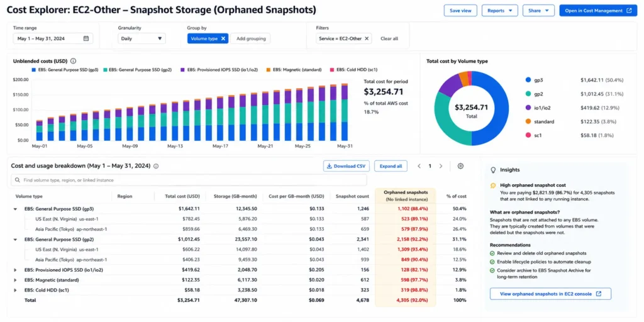Click the Region column header
The image size is (644, 322).
125,196
